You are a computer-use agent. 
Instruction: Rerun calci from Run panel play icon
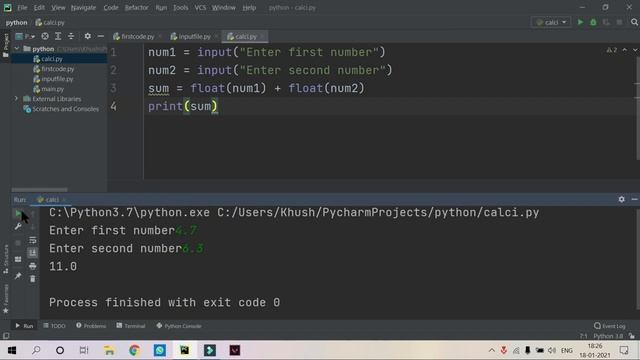tap(18, 213)
